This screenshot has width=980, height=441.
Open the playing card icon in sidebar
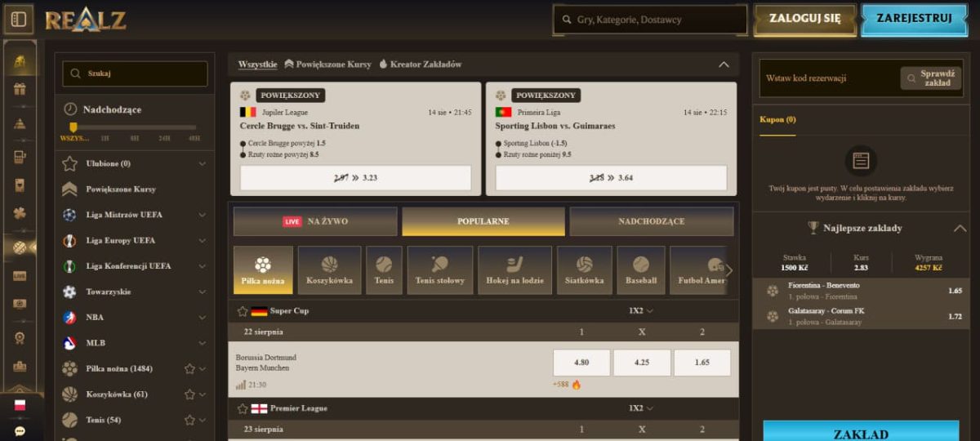pyautogui.click(x=20, y=186)
